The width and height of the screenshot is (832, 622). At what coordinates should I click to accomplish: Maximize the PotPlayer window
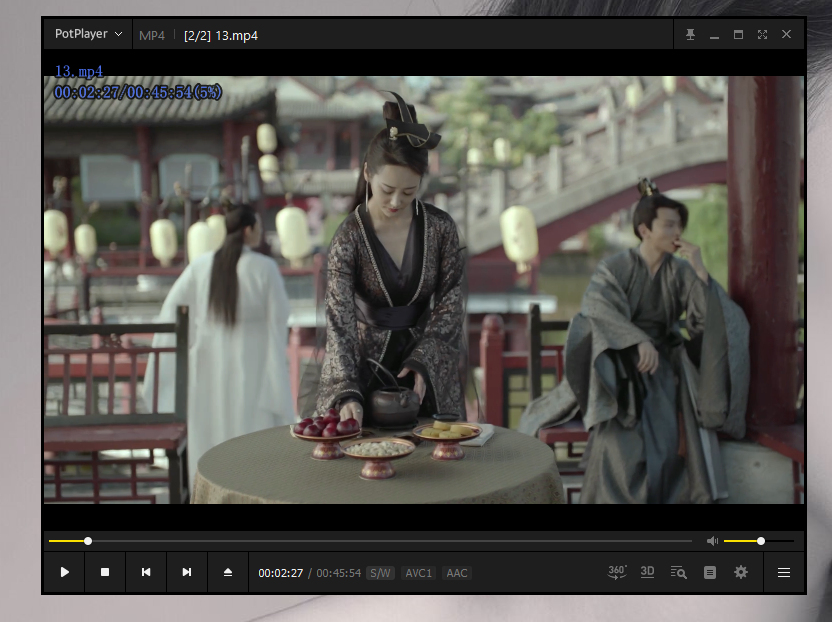point(738,34)
